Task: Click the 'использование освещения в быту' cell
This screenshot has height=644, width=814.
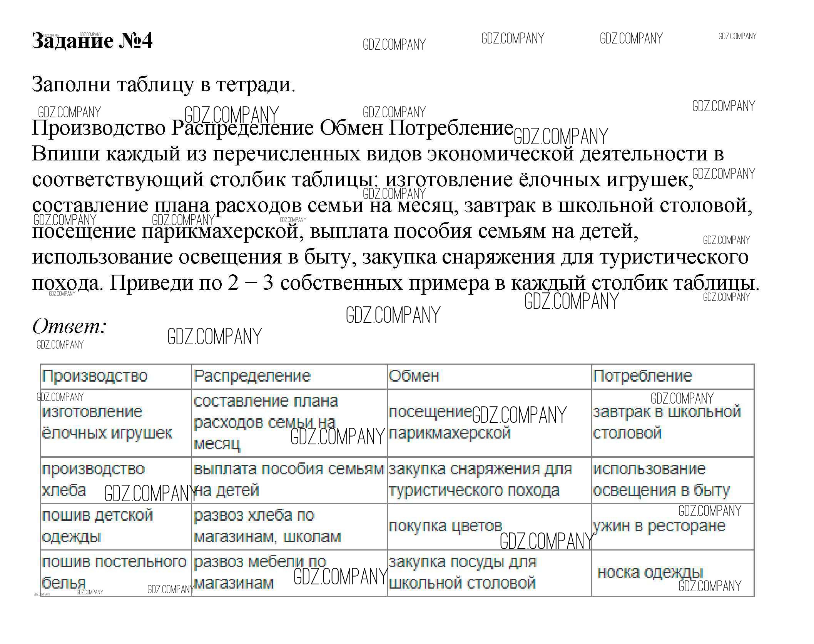Action: 661,479
